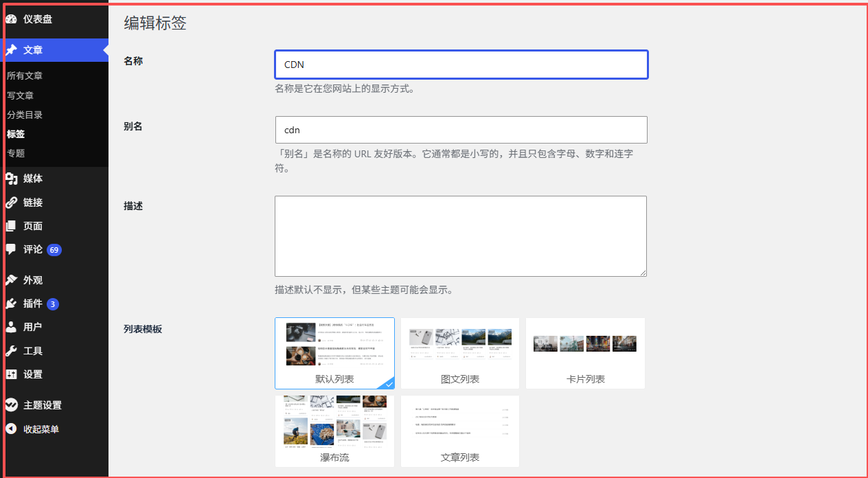Select the 瀑布流 template
Screen dimensions: 868x478
click(x=335, y=431)
